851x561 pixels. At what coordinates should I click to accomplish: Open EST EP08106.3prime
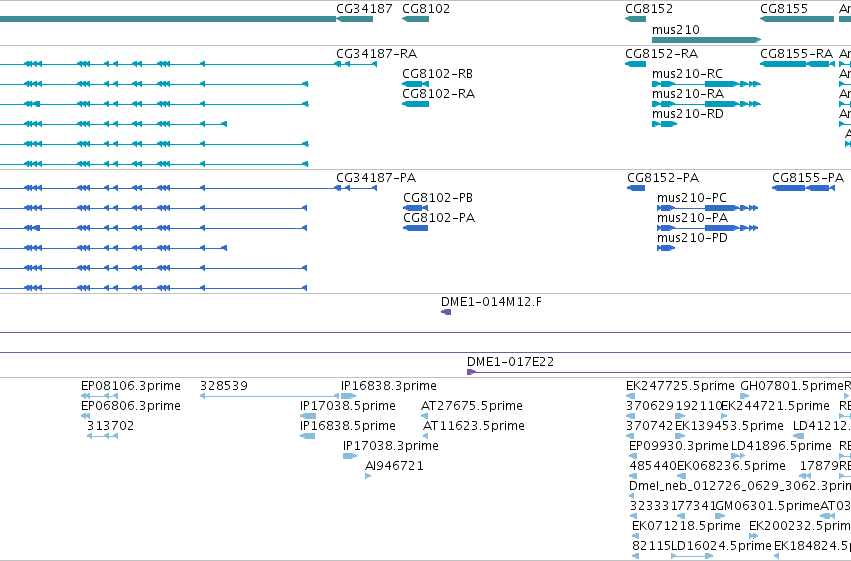pyautogui.click(x=130, y=386)
